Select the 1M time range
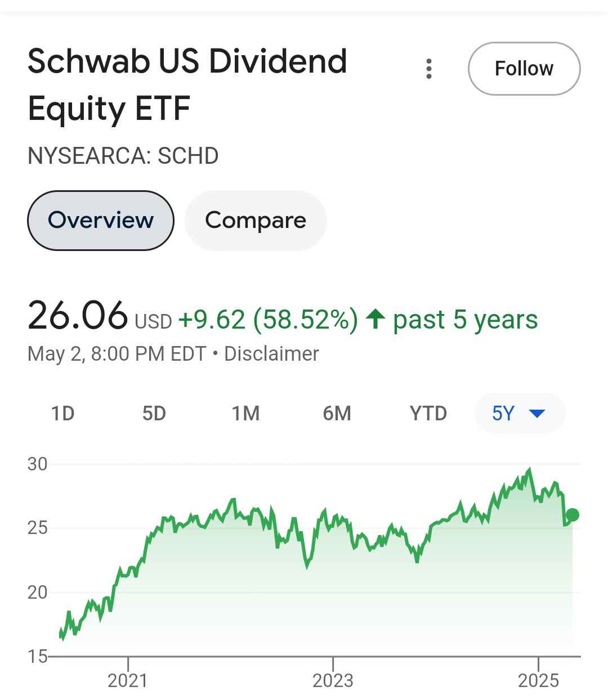608x700 pixels. tap(245, 414)
